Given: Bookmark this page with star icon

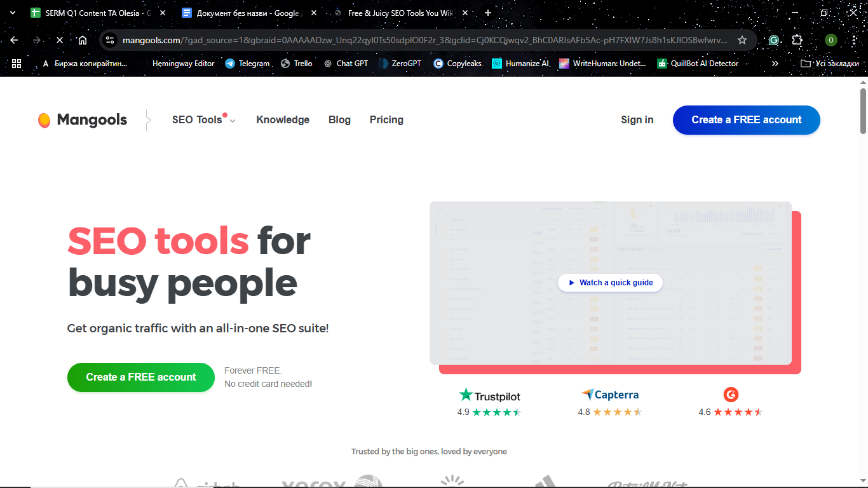Looking at the screenshot, I should tap(742, 40).
